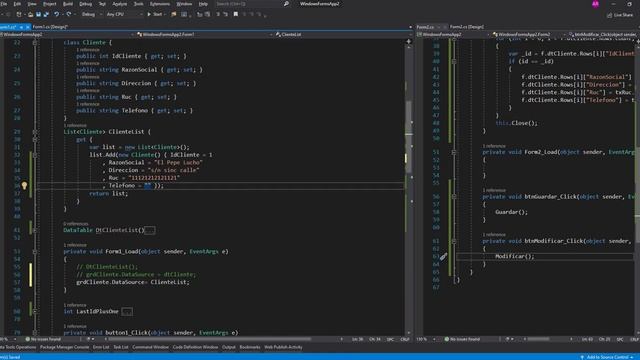Open the Output tab at the bottom

(229, 347)
